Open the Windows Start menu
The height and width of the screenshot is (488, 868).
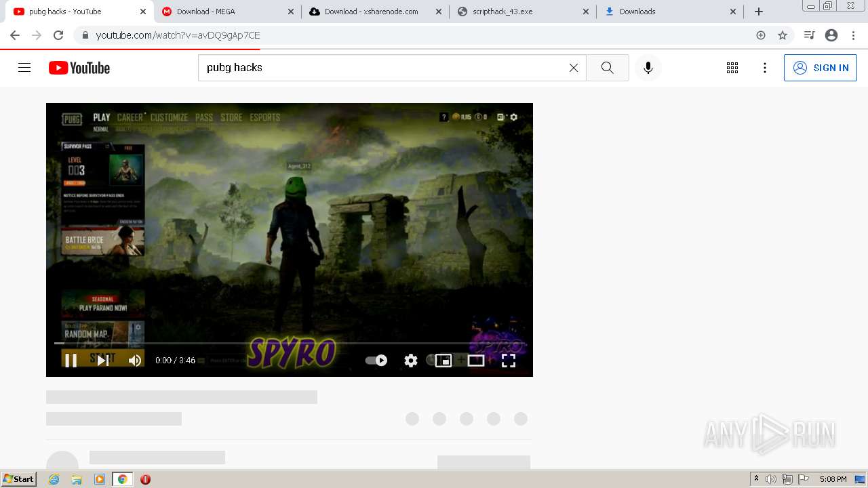pyautogui.click(x=19, y=479)
